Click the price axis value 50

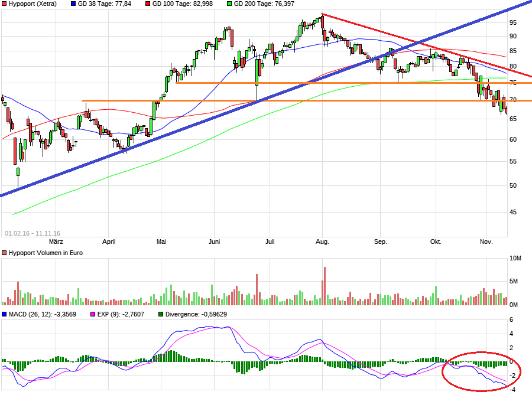pyautogui.click(x=513, y=185)
